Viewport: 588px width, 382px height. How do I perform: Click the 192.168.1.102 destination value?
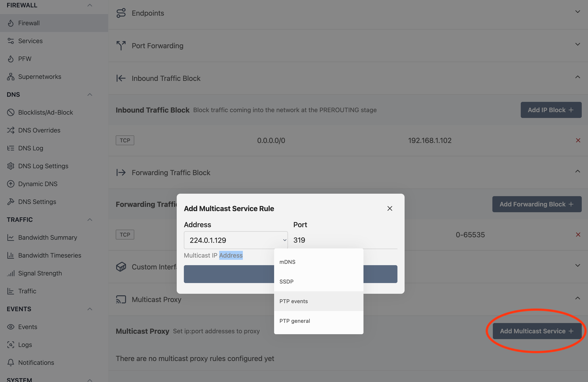tap(430, 140)
